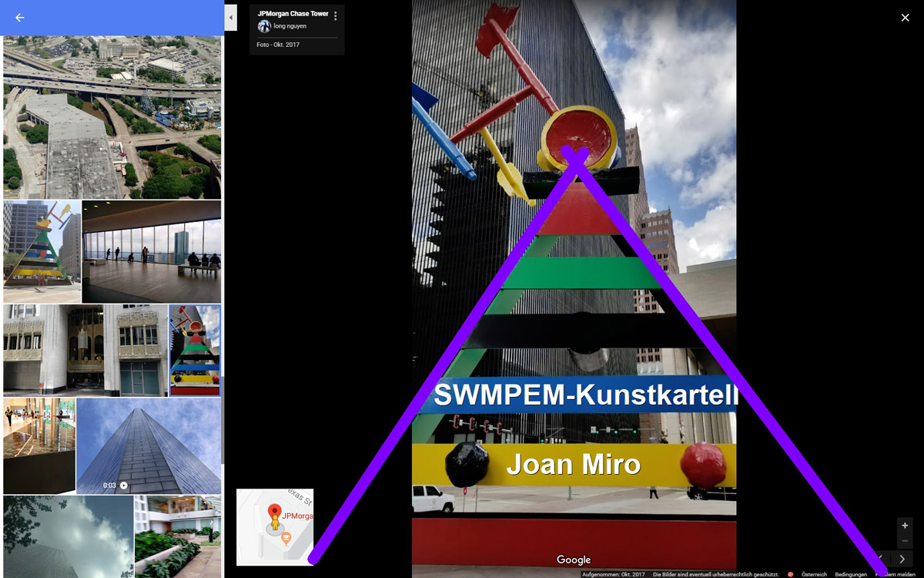Click the Google+ icon in the footer
924x578 pixels.
pyautogui.click(x=789, y=574)
